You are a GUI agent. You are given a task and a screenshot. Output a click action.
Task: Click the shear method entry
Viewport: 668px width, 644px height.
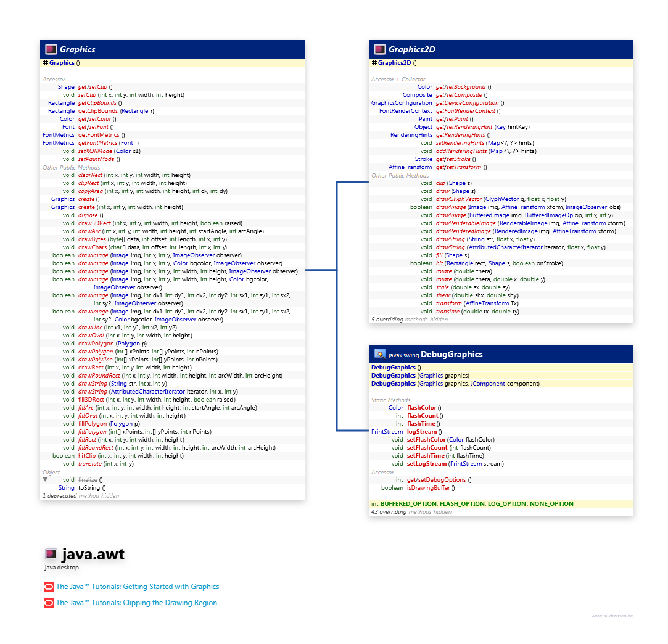[443, 295]
